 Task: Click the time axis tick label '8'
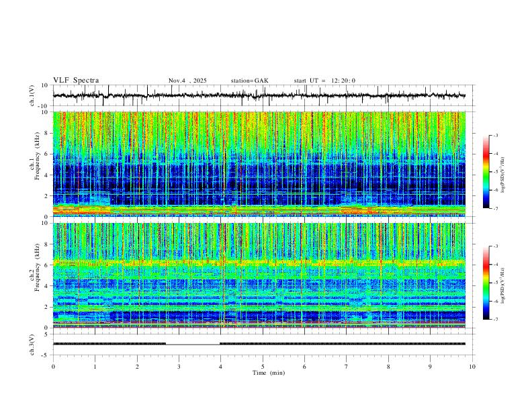tap(388, 367)
